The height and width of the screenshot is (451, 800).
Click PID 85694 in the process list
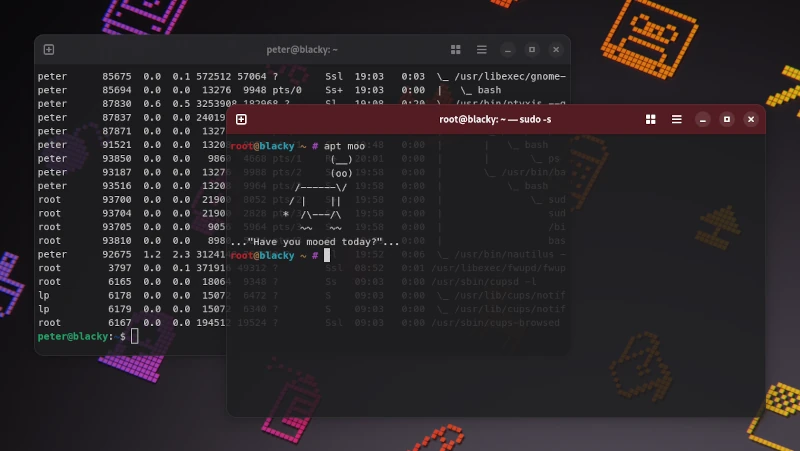click(x=116, y=90)
